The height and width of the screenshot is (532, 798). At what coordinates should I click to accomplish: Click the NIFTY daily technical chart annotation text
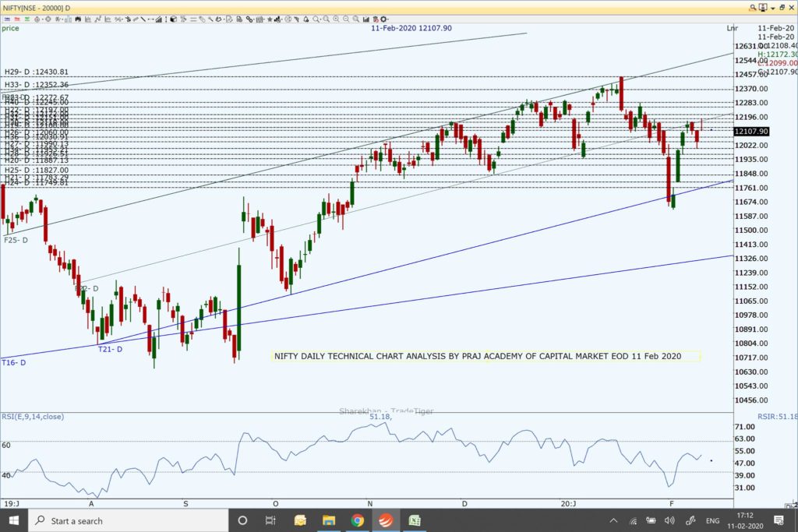click(478, 356)
